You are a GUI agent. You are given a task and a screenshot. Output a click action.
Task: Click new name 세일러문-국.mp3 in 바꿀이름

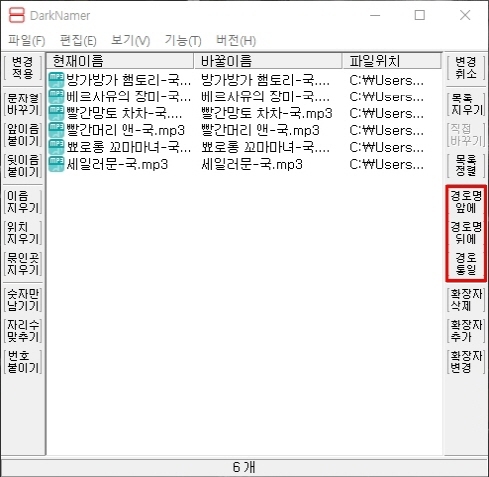point(252,164)
